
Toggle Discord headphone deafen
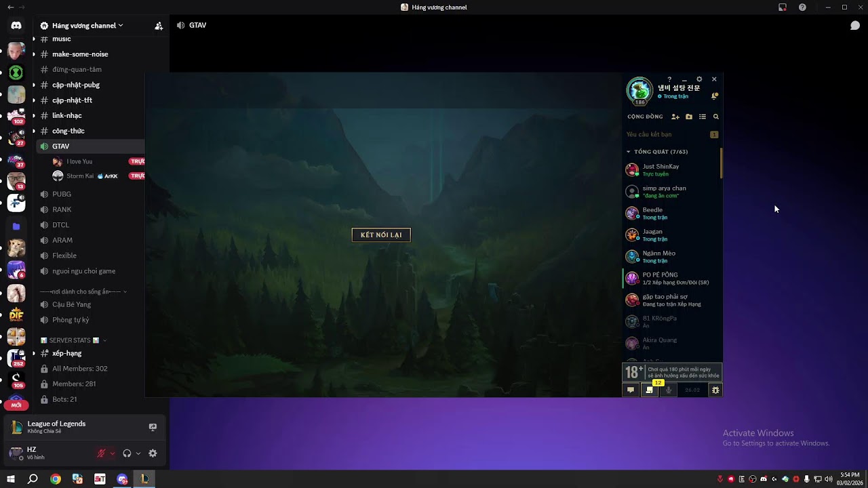(127, 453)
